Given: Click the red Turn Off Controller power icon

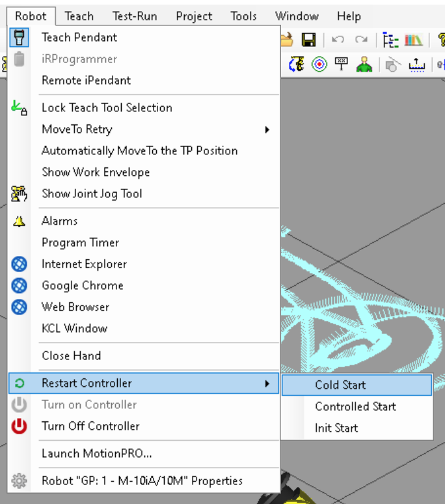Looking at the screenshot, I should coord(20,427).
